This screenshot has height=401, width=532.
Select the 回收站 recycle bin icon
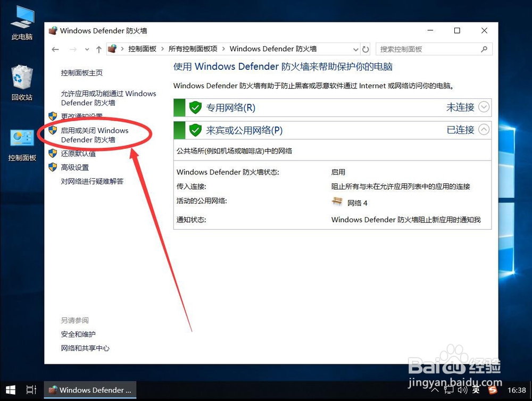click(22, 83)
